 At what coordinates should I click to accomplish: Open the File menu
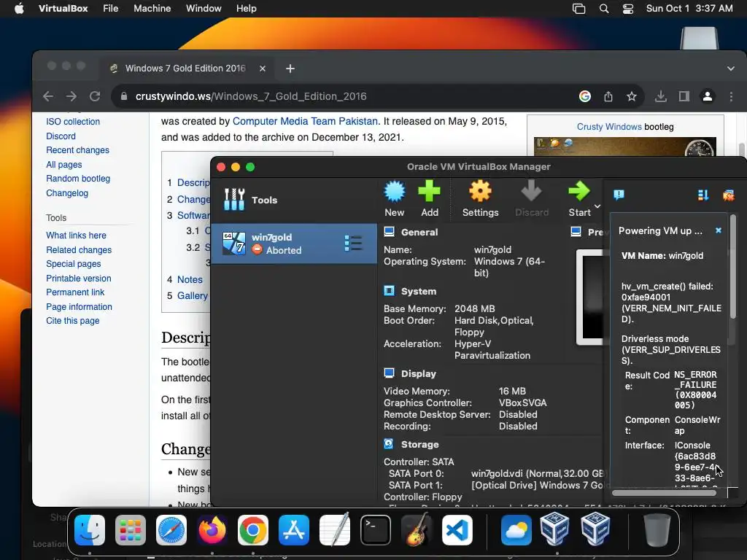coord(111,9)
